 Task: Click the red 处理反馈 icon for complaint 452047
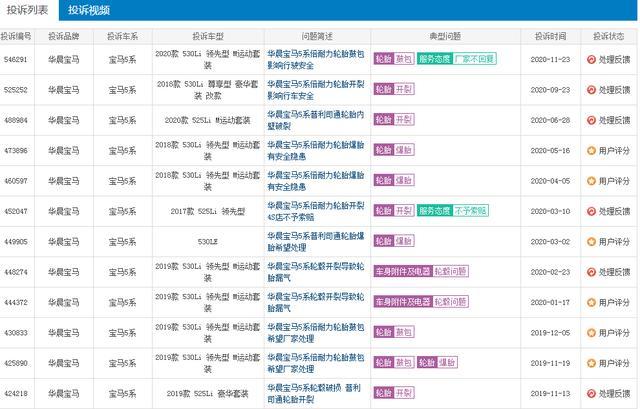click(x=591, y=211)
